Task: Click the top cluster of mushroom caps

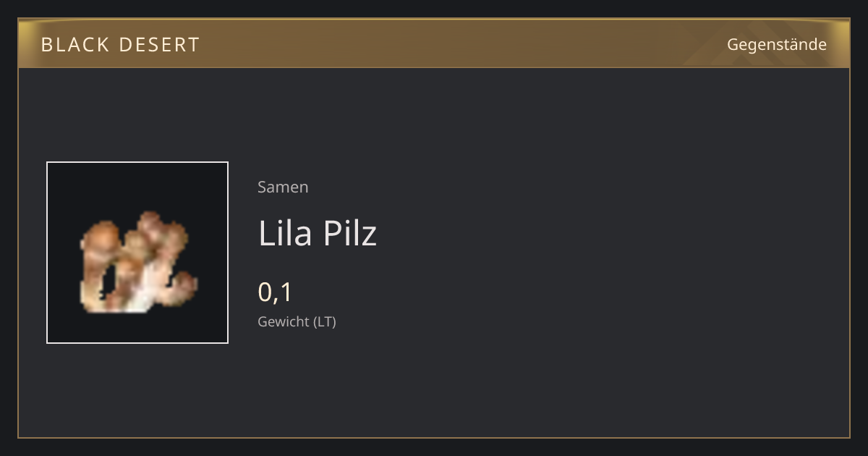Action: [159, 232]
